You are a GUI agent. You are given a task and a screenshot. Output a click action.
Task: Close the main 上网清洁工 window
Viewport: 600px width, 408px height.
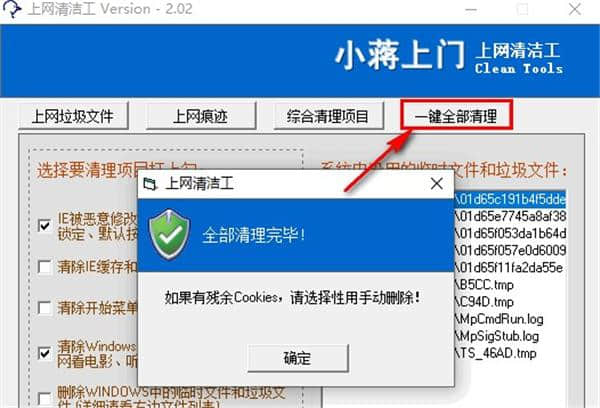(575, 9)
